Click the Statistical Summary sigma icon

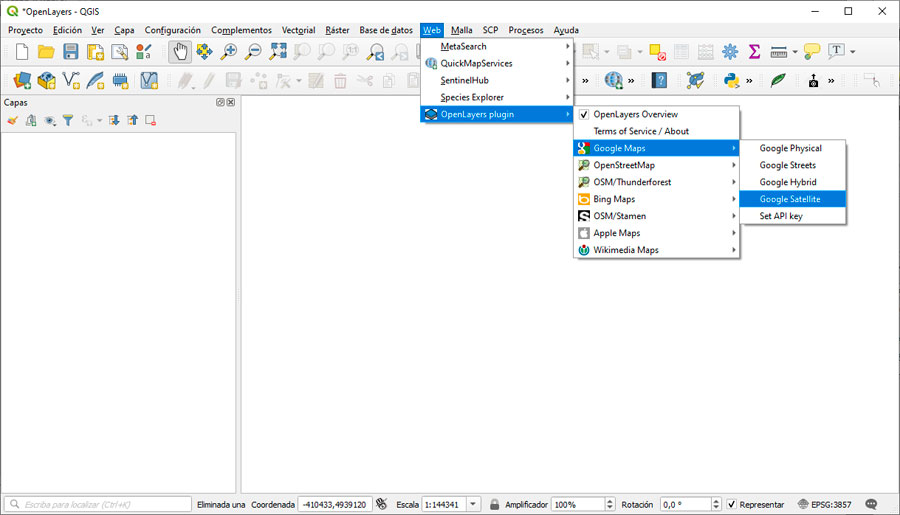(x=754, y=52)
